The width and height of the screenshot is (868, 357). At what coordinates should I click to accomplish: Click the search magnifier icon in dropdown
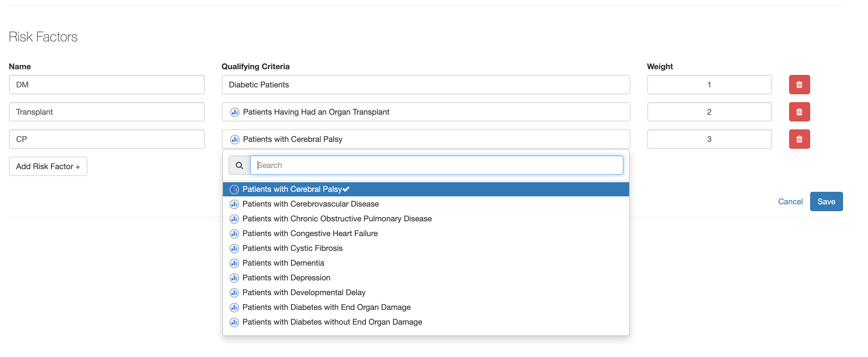239,165
